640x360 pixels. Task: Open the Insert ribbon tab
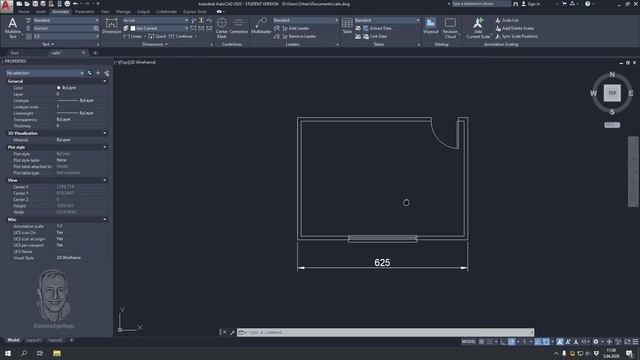tap(41, 12)
